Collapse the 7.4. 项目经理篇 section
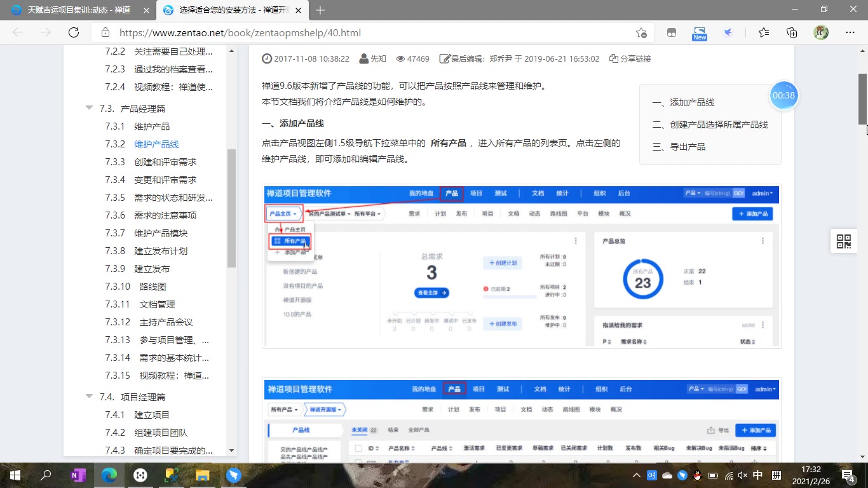868x488 pixels. 90,396
